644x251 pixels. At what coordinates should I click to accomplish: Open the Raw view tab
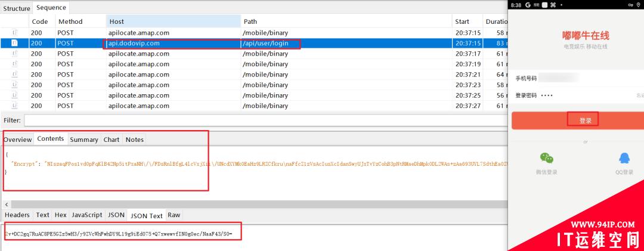tap(174, 215)
